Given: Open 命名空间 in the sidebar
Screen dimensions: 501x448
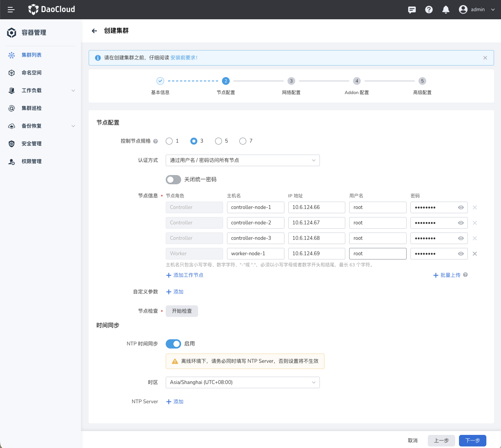Looking at the screenshot, I should pos(32,73).
